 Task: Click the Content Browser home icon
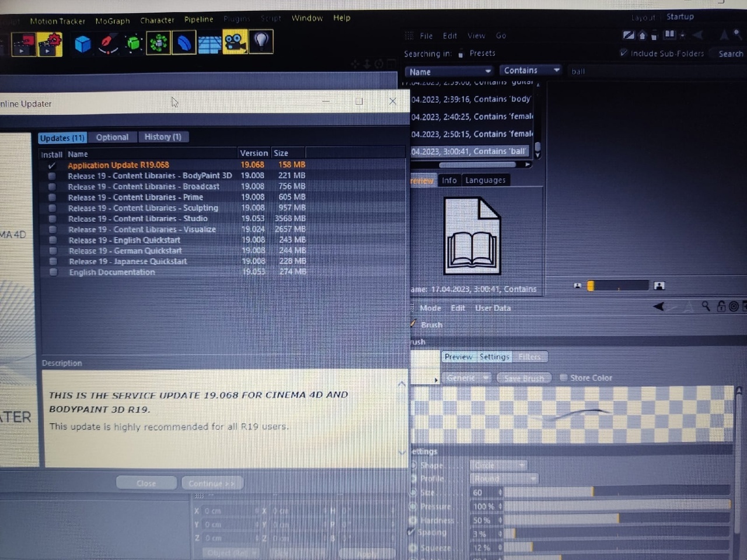[643, 36]
